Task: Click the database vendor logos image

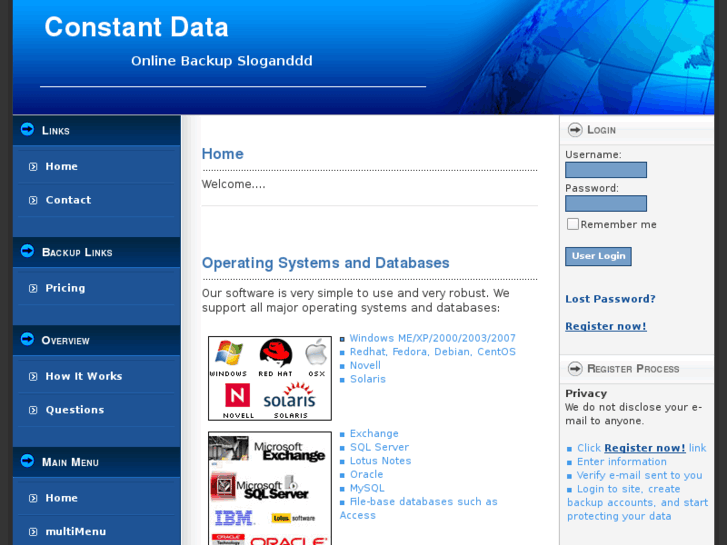Action: (269, 488)
